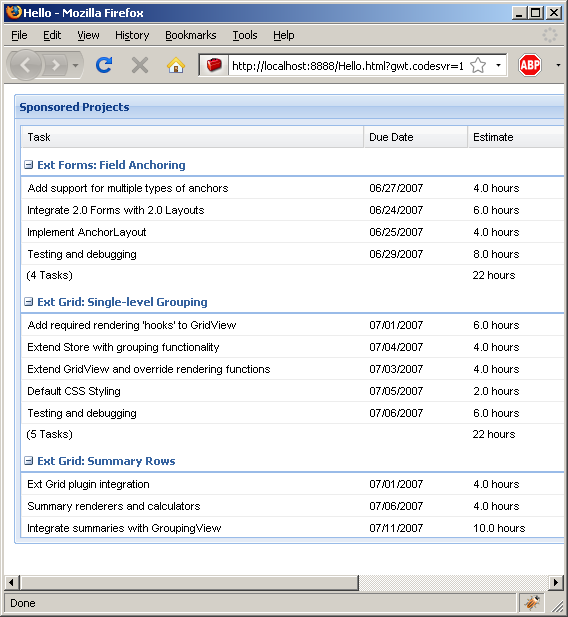Open the Edit menu
The height and width of the screenshot is (617, 568).
[52, 35]
